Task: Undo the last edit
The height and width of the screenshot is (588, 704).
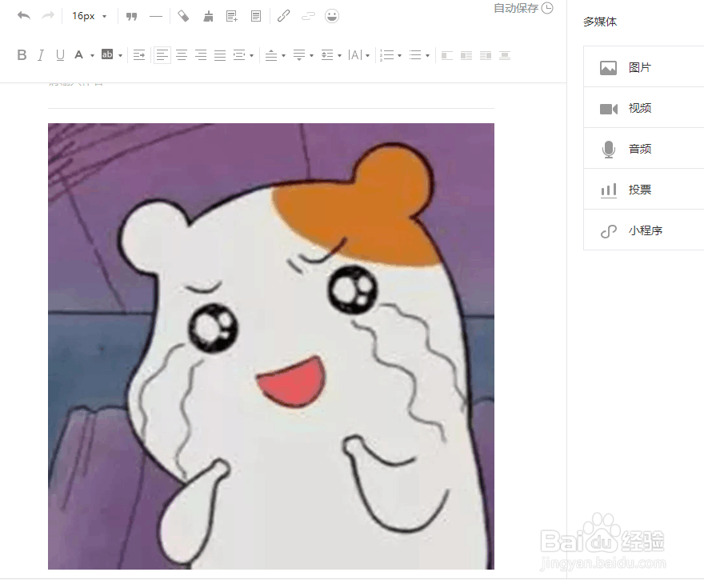Action: (x=24, y=16)
